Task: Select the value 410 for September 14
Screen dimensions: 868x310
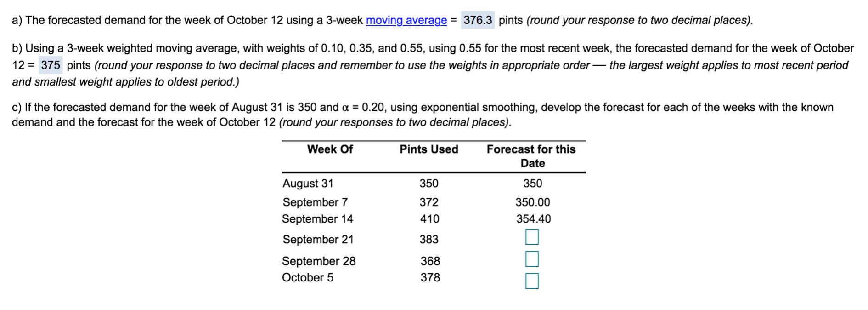Action: point(429,219)
